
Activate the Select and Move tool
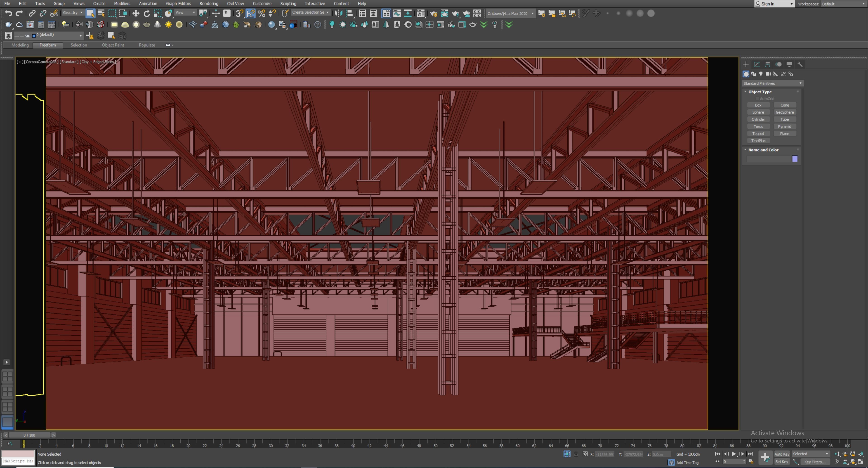136,14
